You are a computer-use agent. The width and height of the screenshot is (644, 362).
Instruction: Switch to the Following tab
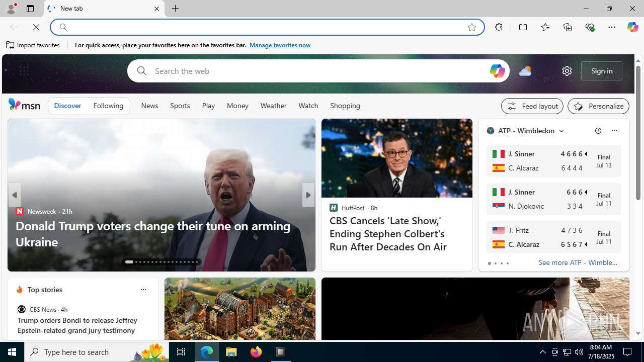tap(108, 106)
